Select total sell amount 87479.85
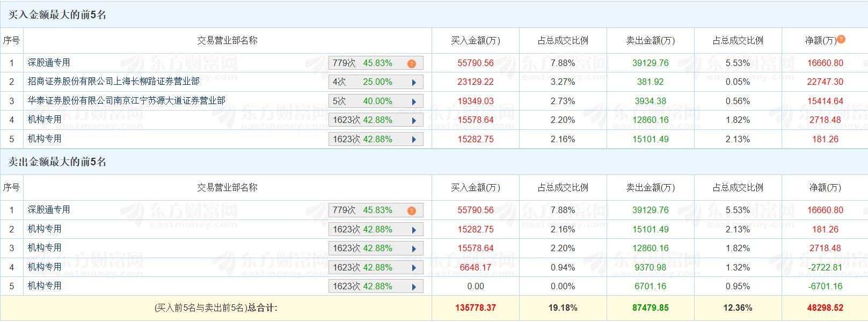The width and height of the screenshot is (868, 322). (651, 308)
